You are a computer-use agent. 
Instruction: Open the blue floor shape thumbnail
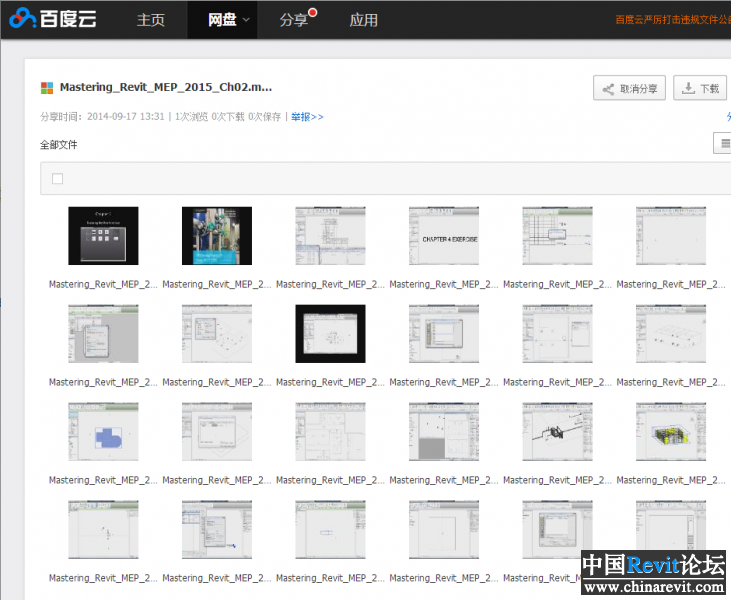click(x=103, y=432)
